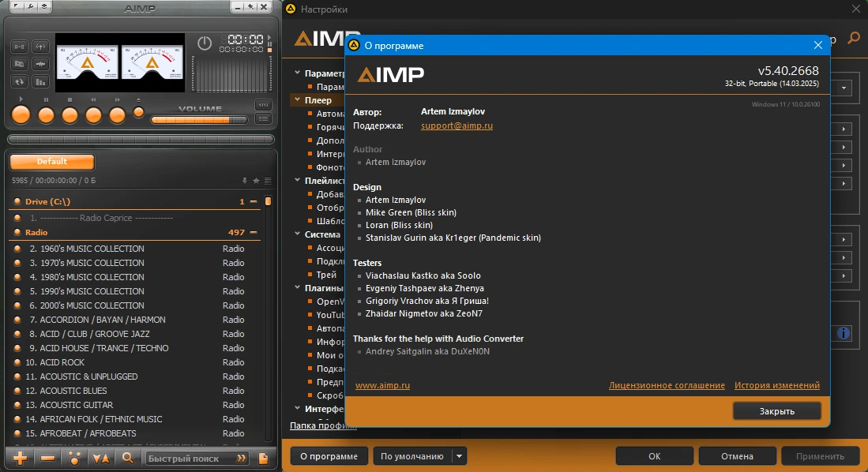
Task: Click the down-arrow icon in playlist header
Action: tap(244, 181)
